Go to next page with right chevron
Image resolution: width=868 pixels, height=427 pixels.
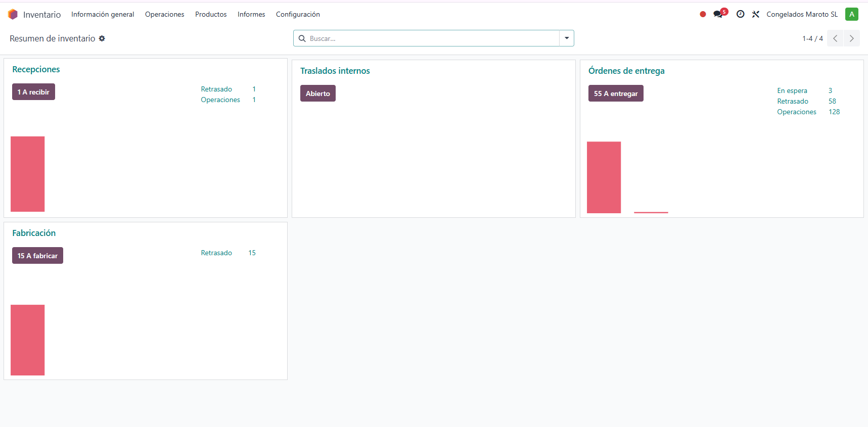[851, 38]
